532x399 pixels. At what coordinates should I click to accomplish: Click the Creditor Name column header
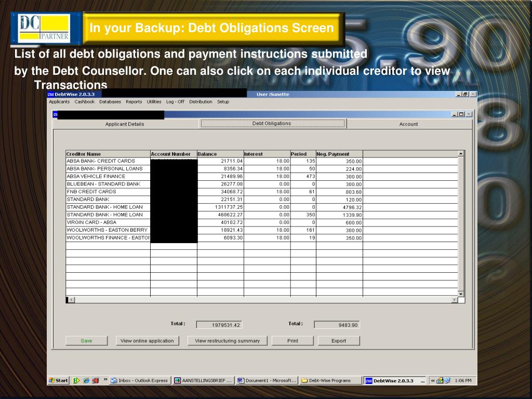[x=108, y=154]
